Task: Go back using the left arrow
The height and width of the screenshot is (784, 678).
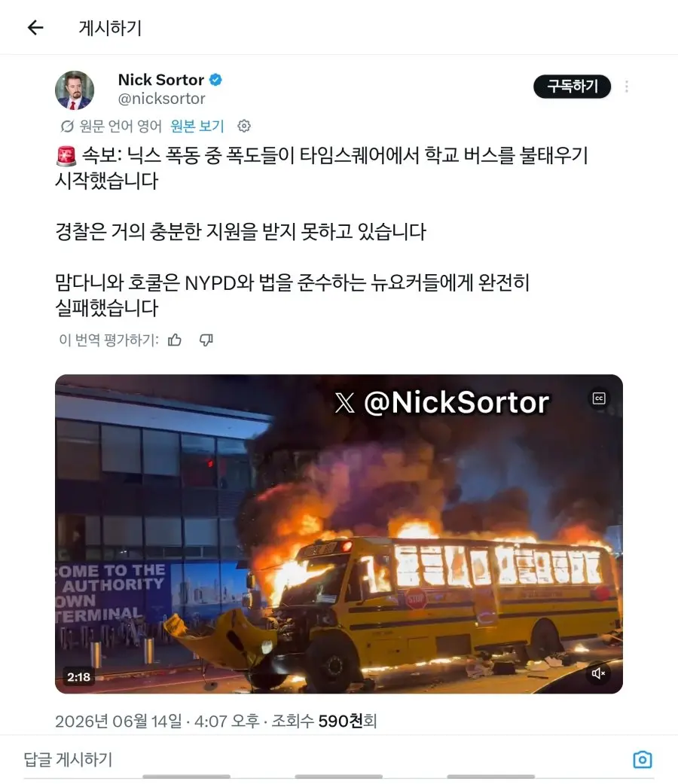Action: pyautogui.click(x=35, y=28)
